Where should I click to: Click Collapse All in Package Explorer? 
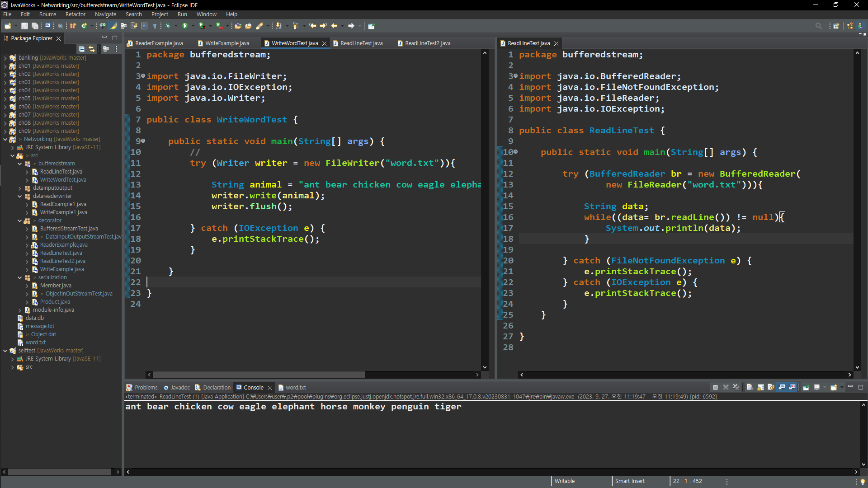pos(81,49)
